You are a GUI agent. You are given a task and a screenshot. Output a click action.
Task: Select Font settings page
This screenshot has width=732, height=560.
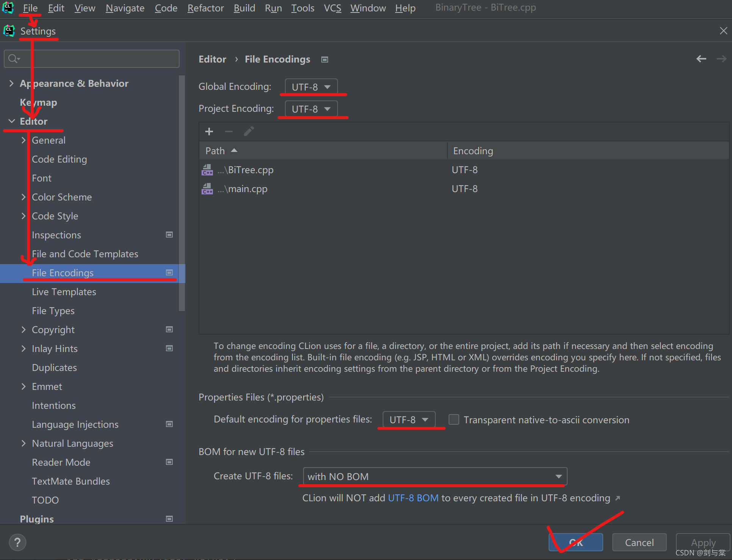point(42,178)
